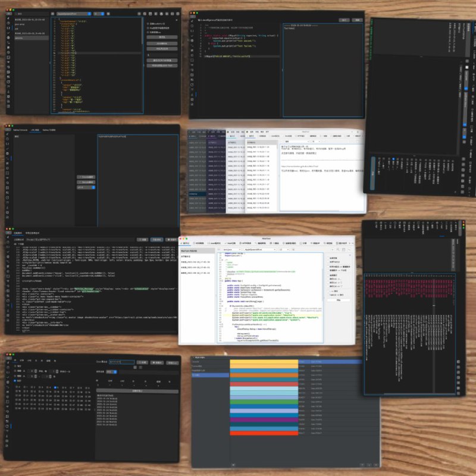Click the wide gray button above the cron run-time list
Image resolution: width=476 pixels, height=476 pixels.
(137, 391)
